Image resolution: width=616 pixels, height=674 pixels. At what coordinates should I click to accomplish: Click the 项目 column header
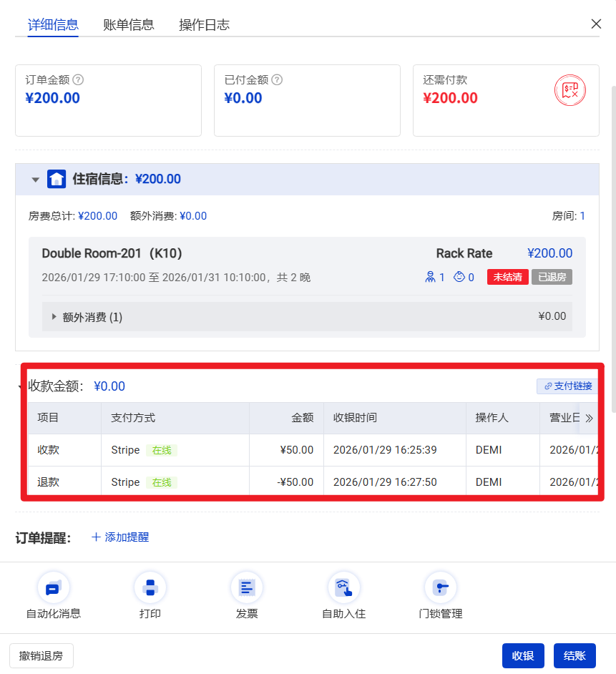point(64,418)
